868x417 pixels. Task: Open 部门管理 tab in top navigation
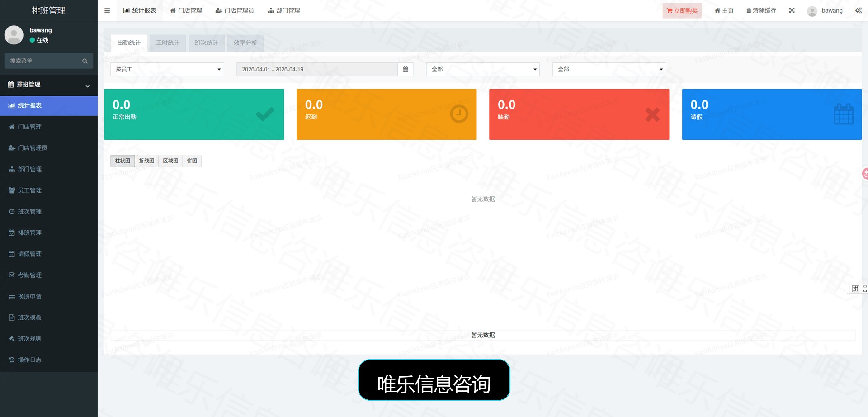coord(284,10)
